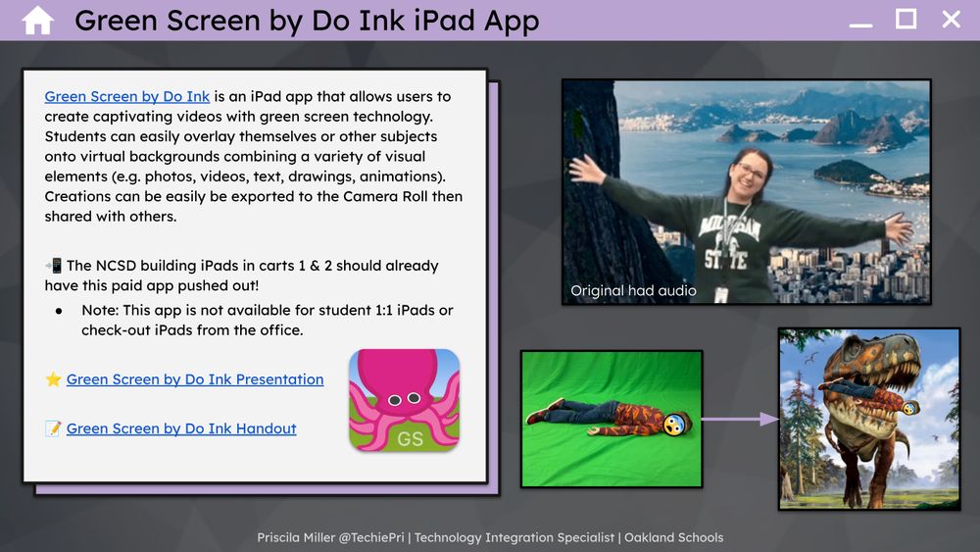Click the star emoji beside Presentation link
980x552 pixels.
53,379
